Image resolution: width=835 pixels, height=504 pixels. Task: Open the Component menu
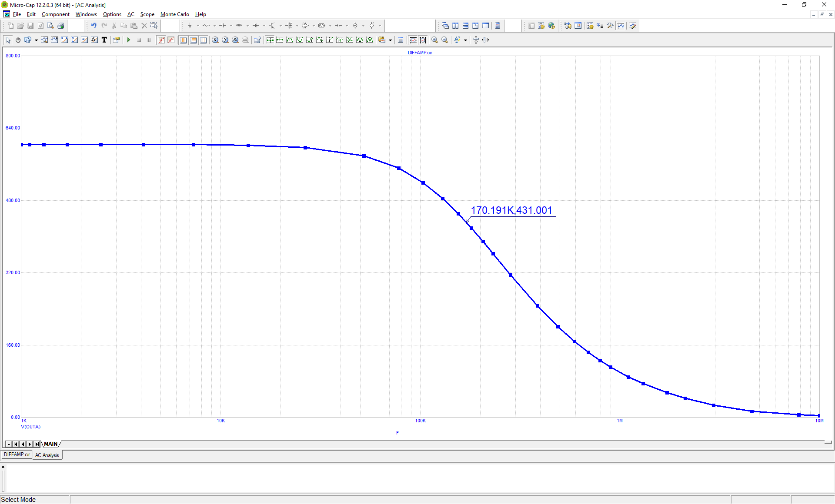point(55,14)
